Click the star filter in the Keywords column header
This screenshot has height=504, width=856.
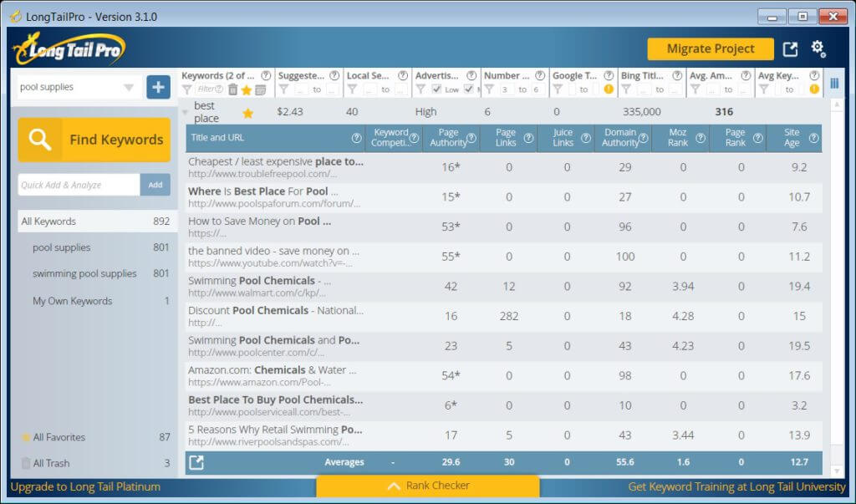247,89
